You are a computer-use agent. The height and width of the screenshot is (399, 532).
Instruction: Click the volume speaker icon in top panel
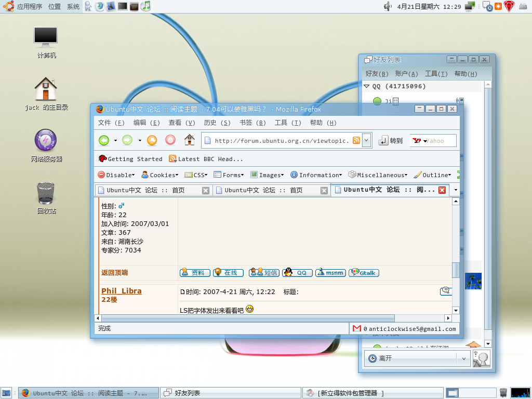coord(387,6)
